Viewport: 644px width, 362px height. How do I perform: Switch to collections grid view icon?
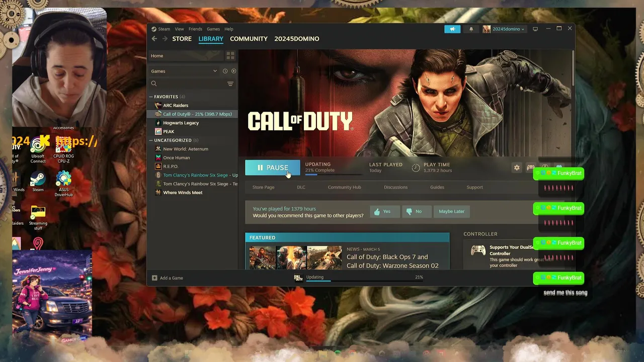click(x=230, y=56)
